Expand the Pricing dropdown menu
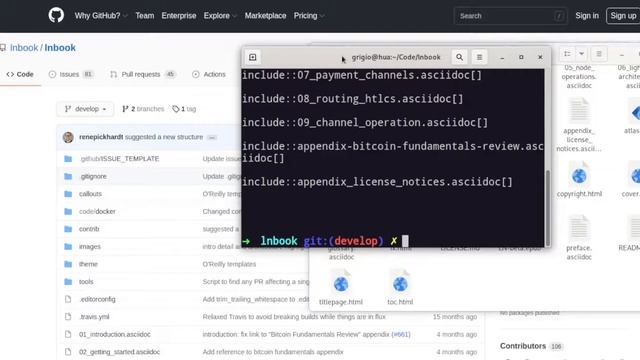Viewport: 640px width, 360px height. [309, 16]
